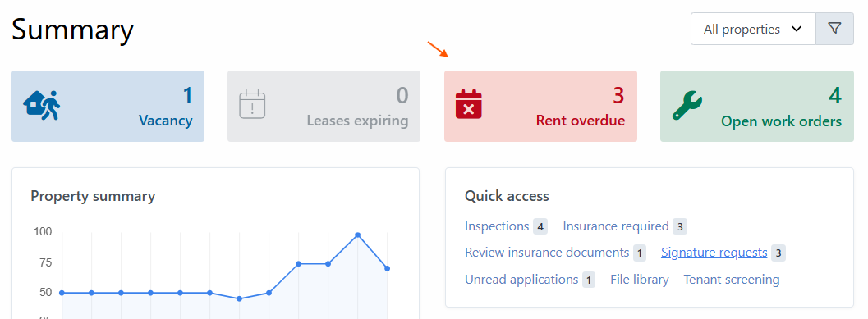Click the green wrench work orders icon
Viewport: 868px width, 319px height.
pyautogui.click(x=687, y=105)
